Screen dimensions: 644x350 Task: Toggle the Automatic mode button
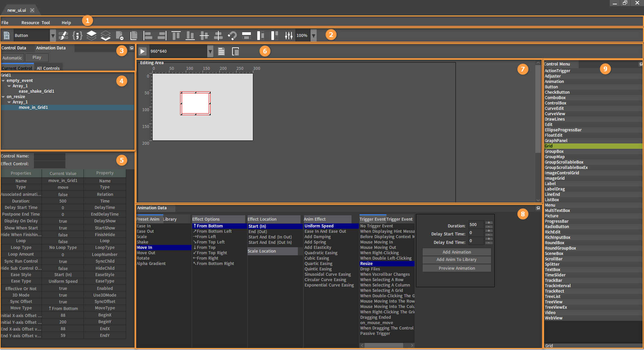(12, 58)
